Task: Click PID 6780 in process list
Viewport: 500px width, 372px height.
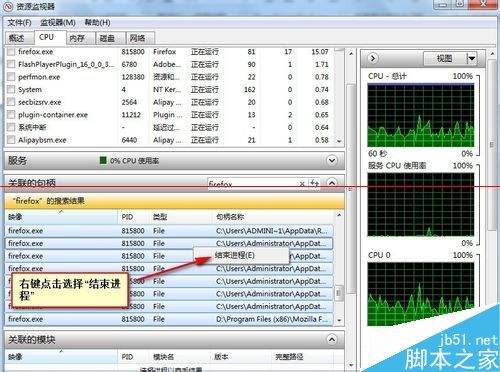Action: (129, 64)
